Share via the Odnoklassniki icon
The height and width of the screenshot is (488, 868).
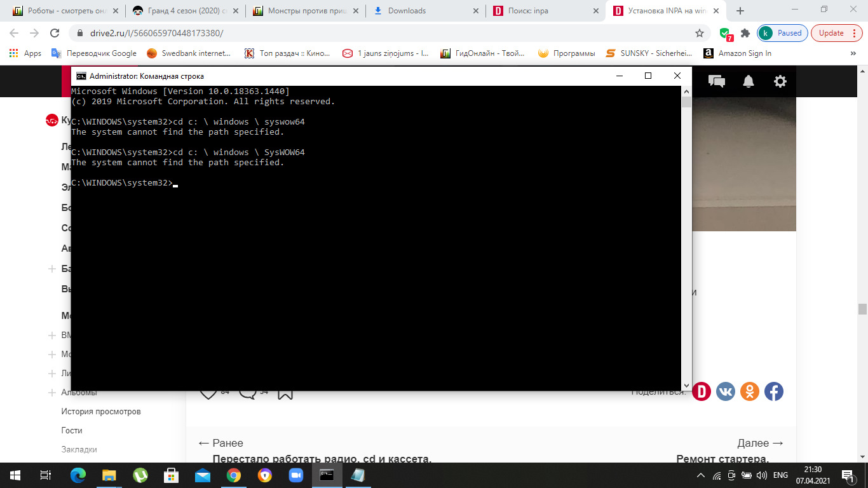pos(749,391)
